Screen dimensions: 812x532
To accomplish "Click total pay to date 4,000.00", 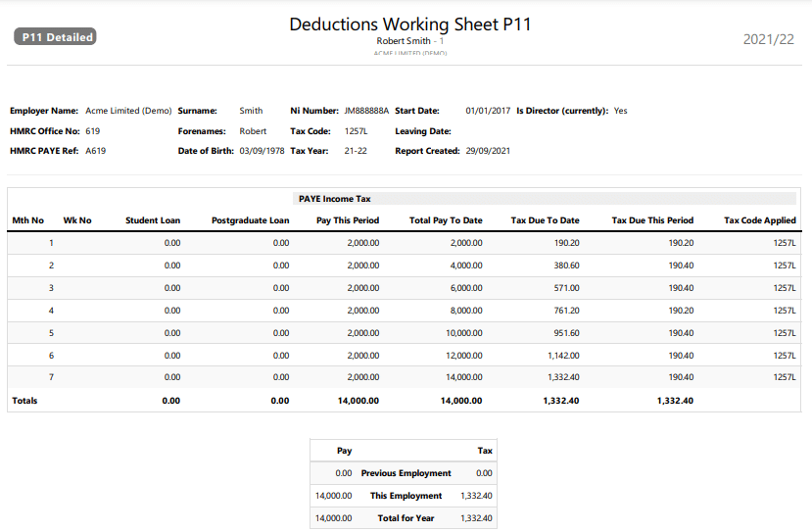I will (466, 266).
